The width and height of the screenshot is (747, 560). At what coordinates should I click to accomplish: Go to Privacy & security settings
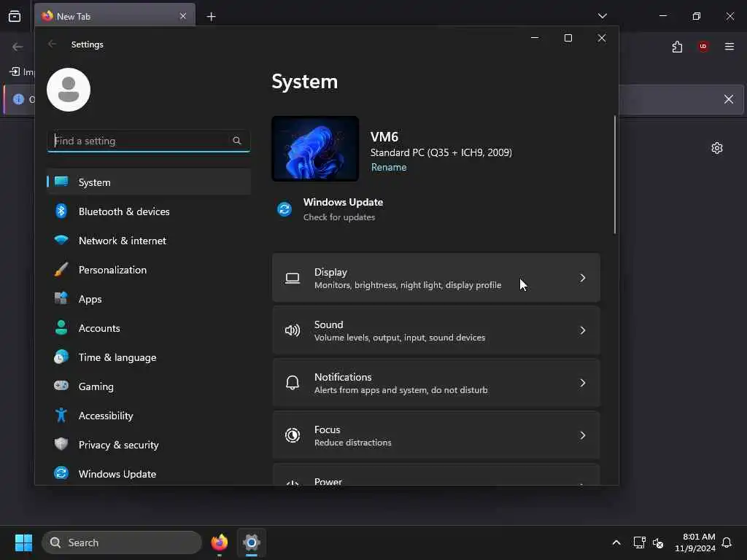[149, 445]
